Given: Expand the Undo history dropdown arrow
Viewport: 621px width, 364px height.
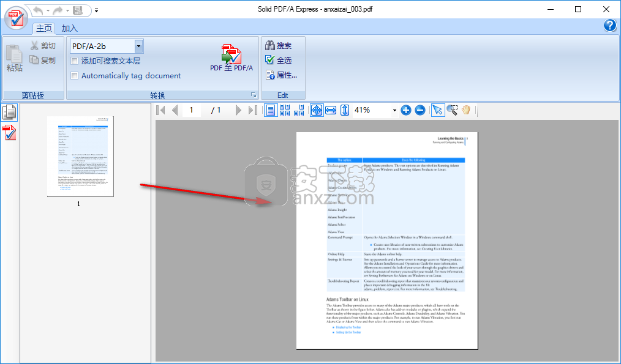Looking at the screenshot, I should coord(48,10).
